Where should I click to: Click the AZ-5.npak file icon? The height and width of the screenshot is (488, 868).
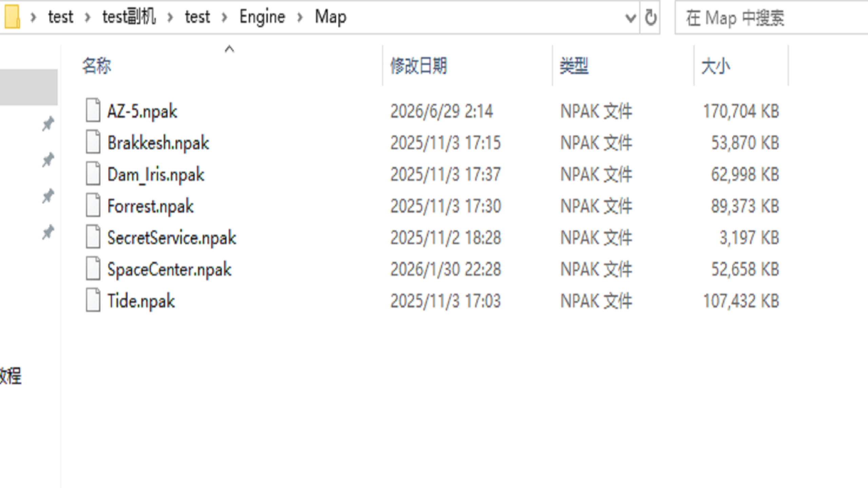click(93, 110)
